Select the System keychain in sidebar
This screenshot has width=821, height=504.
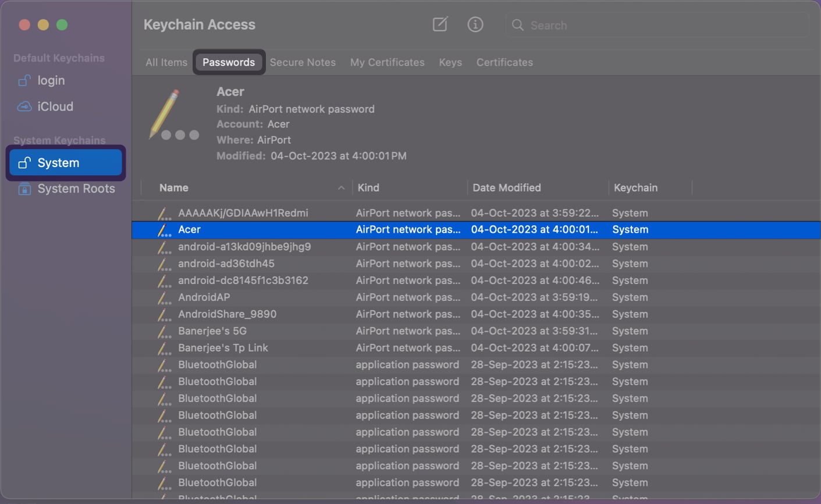(66, 163)
